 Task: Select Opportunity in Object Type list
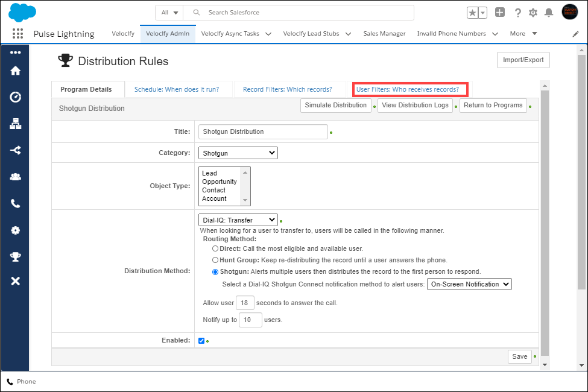(220, 182)
